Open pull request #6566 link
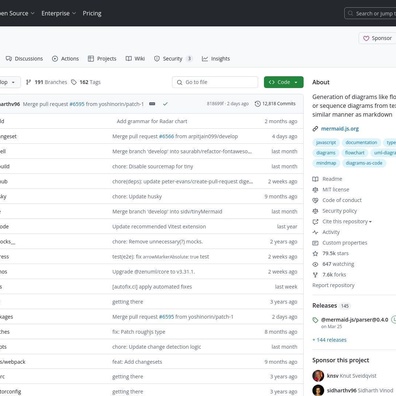 166,136
